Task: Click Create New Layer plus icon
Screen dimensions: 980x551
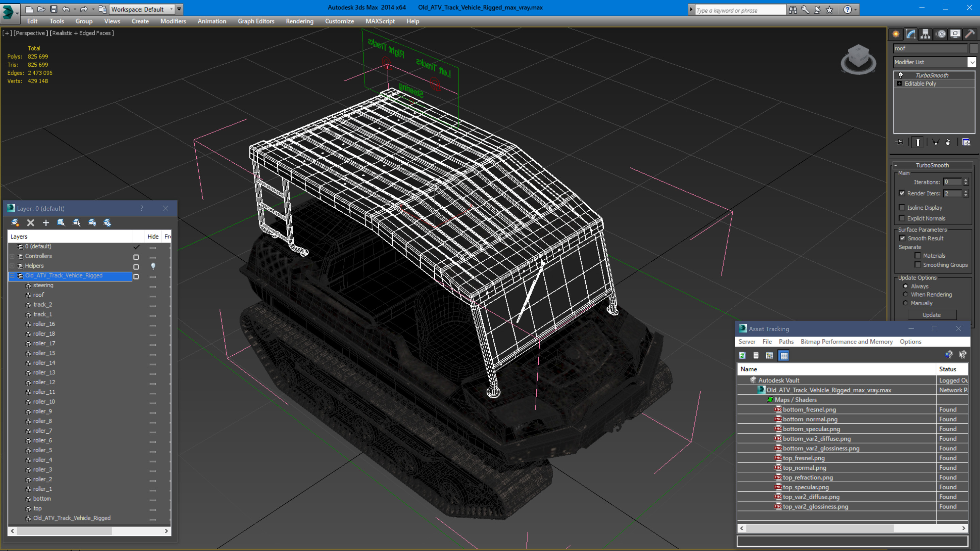Action: (46, 223)
